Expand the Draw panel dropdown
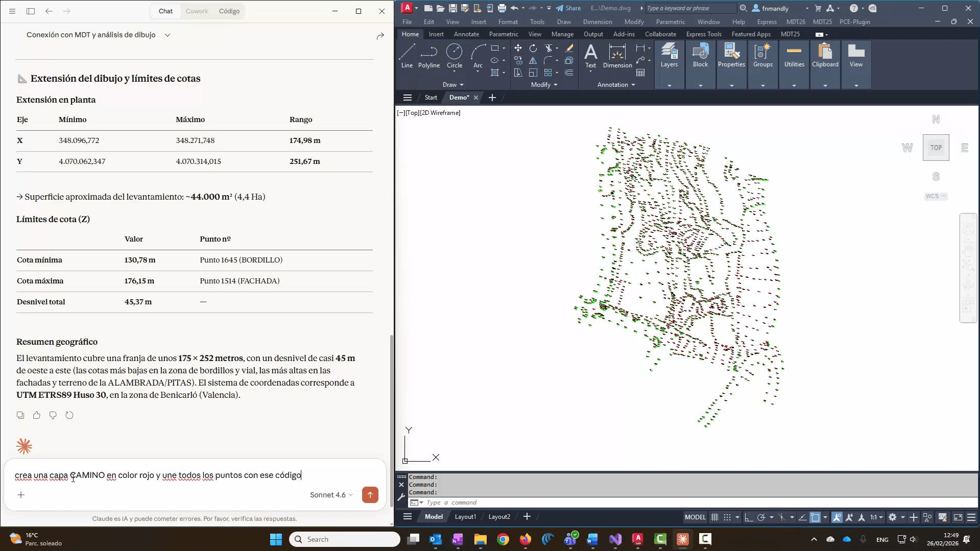 [453, 85]
